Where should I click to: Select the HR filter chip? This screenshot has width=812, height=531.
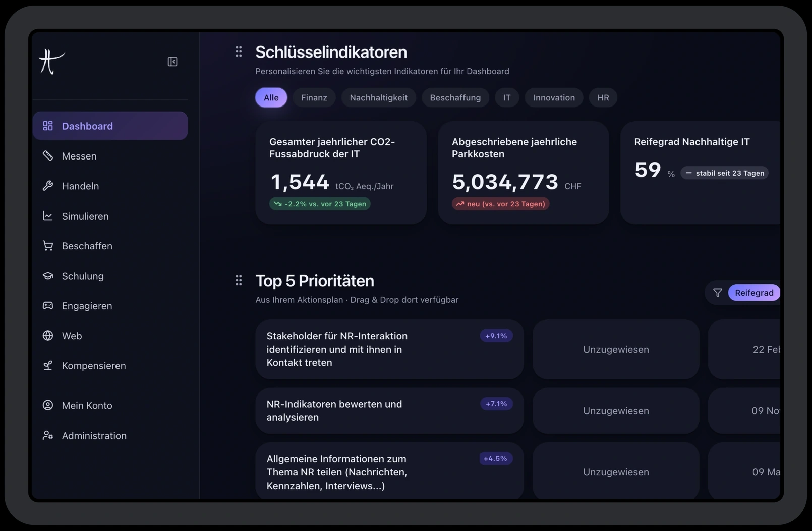tap(603, 97)
